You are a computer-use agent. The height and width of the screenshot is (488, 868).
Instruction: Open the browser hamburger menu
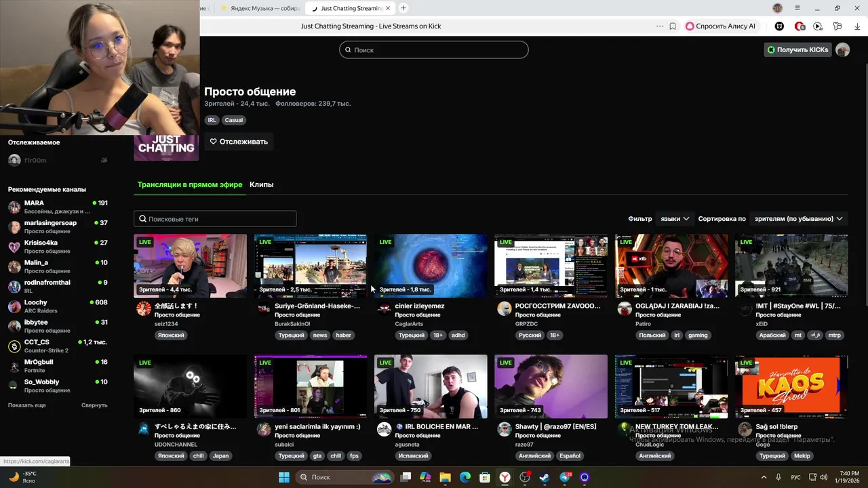[797, 8]
